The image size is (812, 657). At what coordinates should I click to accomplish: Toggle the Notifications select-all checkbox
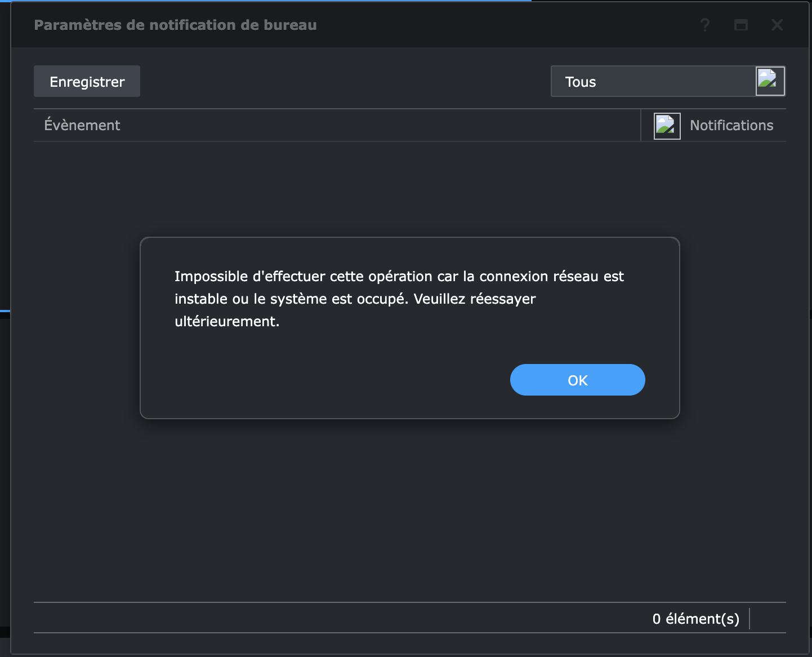click(667, 126)
